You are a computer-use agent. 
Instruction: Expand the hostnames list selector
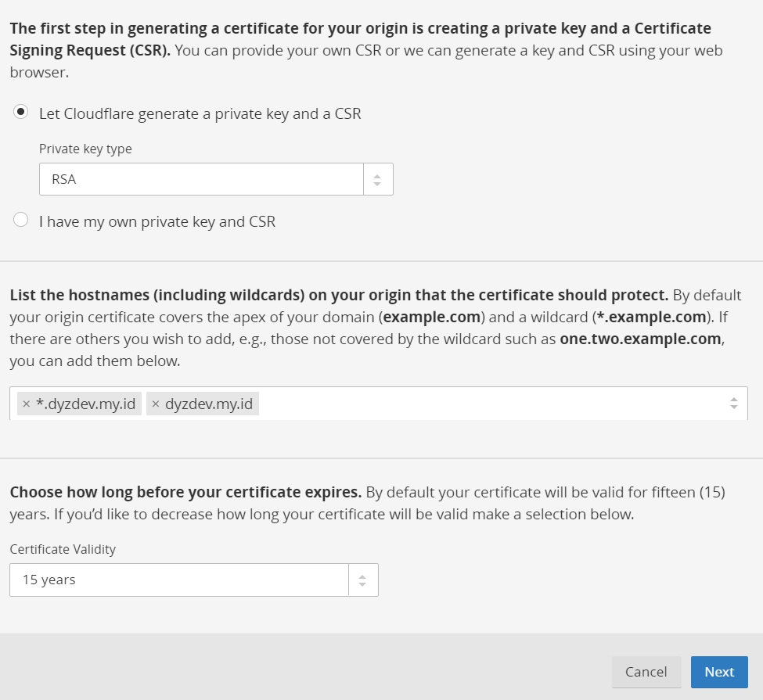point(379,404)
